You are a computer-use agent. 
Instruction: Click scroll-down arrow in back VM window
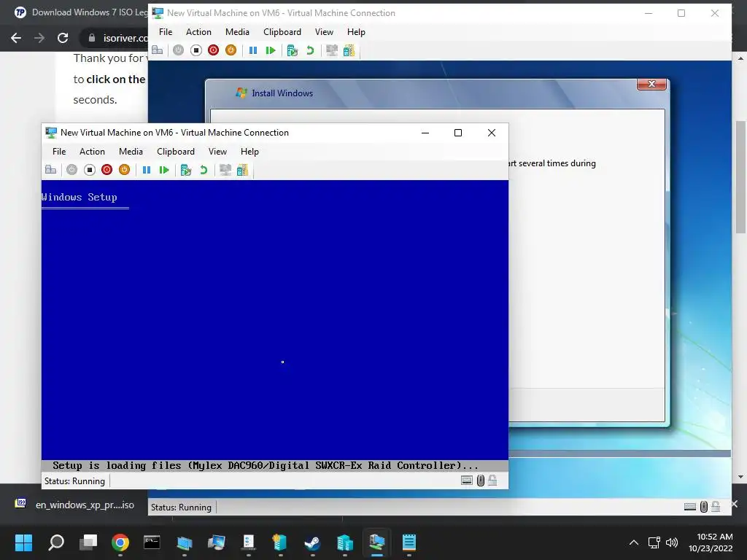pyautogui.click(x=740, y=476)
